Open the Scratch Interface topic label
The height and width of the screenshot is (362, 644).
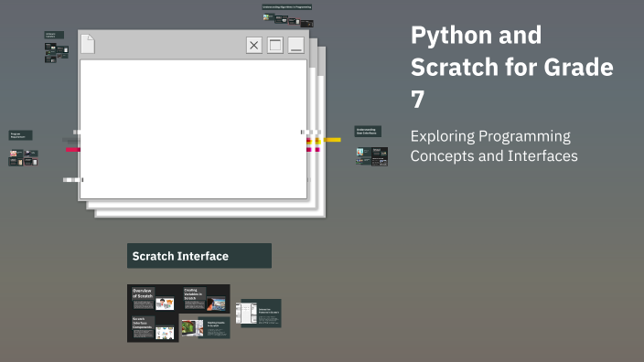(x=199, y=256)
